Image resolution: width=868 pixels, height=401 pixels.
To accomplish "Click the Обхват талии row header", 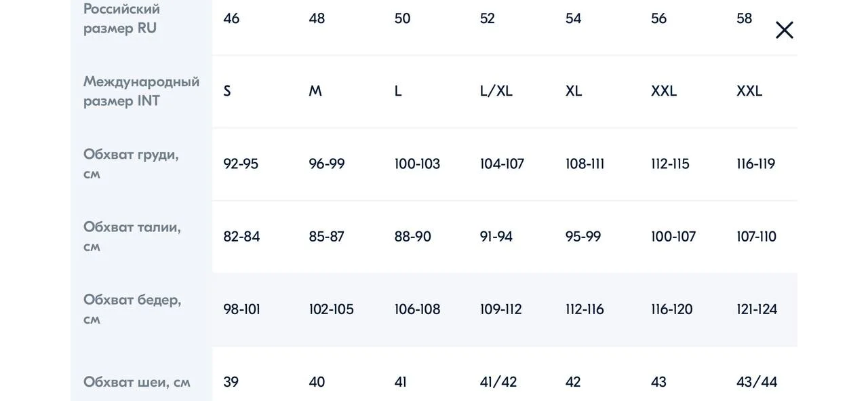I will [x=132, y=236].
